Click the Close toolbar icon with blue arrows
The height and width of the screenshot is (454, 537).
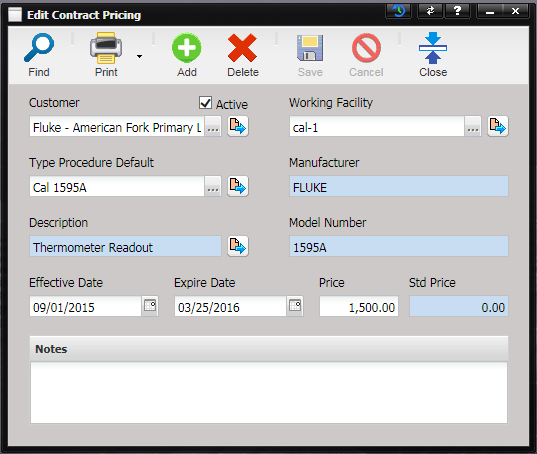433,48
